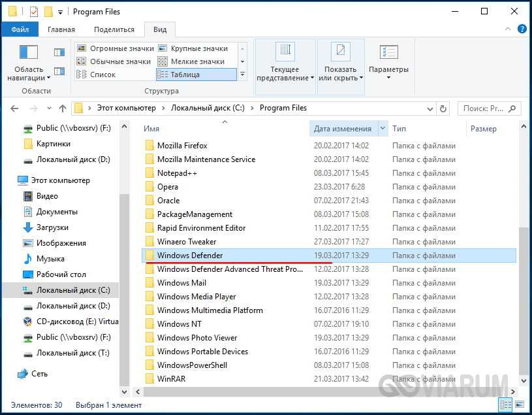
Task: Open the Главная ribbon tab
Action: (x=61, y=29)
